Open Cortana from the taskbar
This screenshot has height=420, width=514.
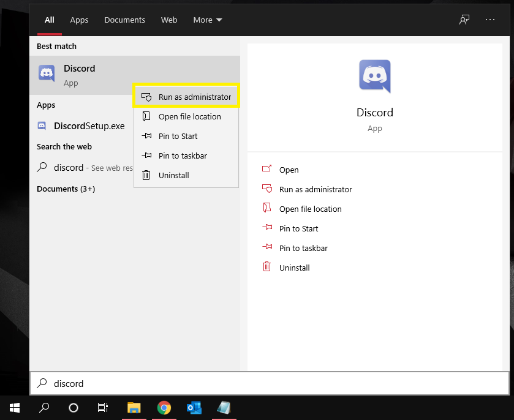(x=74, y=408)
